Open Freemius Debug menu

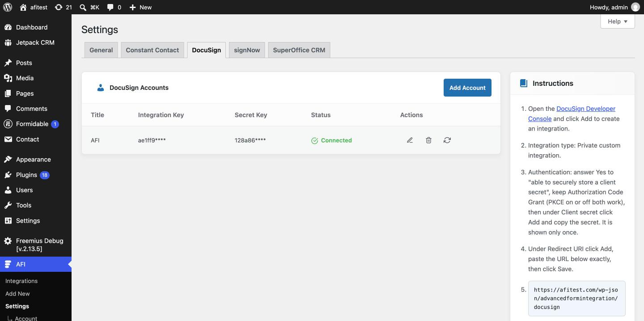[36, 245]
